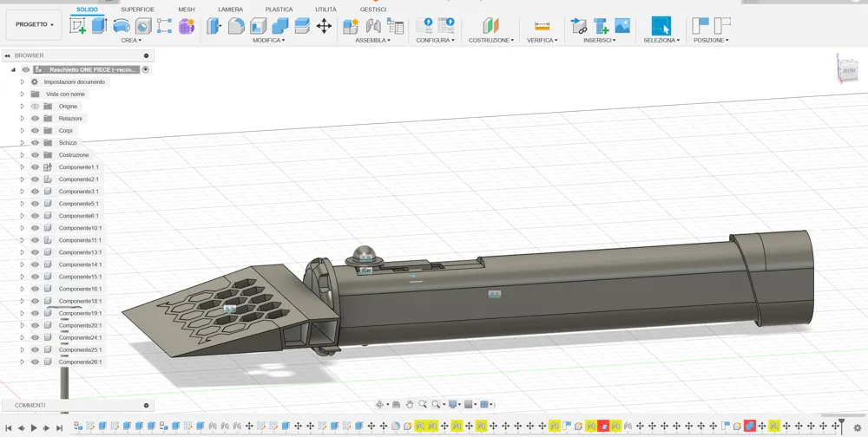
Task: Select the Fillet tool
Action: pos(236,25)
